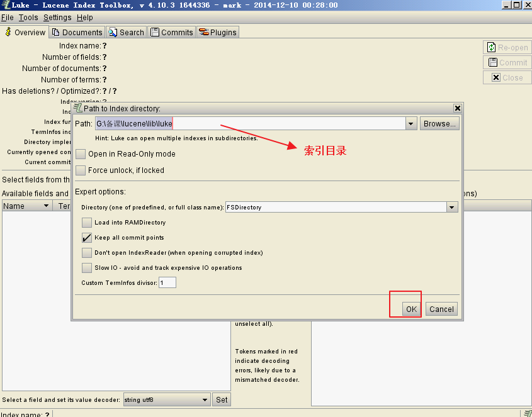Click the 'Index name:' label at top

point(80,46)
